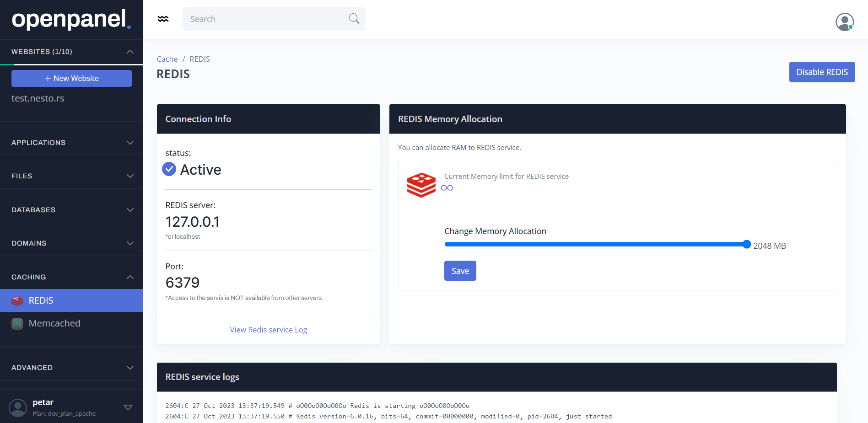
Task: Collapse the Websites section chevron
Action: pyautogui.click(x=130, y=52)
